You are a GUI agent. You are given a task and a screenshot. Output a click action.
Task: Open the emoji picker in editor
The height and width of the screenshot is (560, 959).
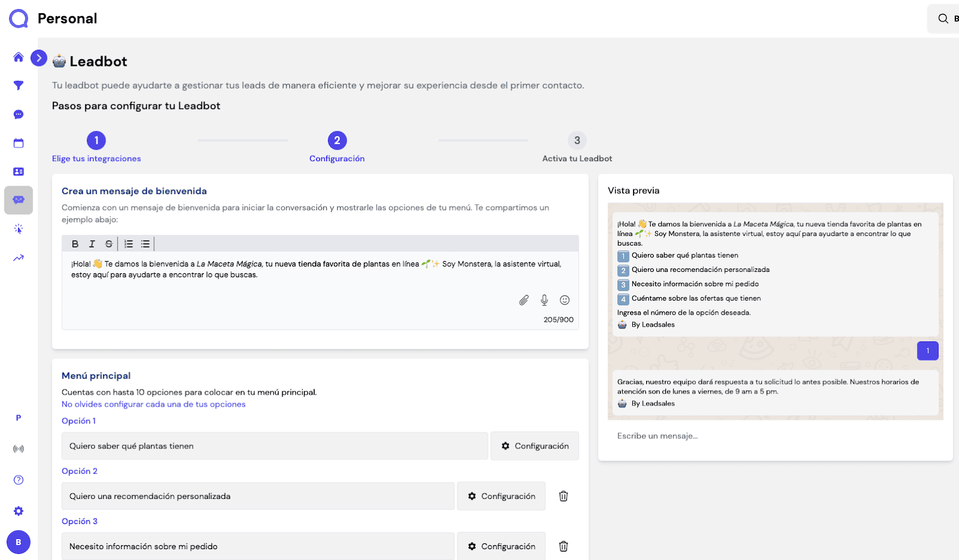coord(565,300)
